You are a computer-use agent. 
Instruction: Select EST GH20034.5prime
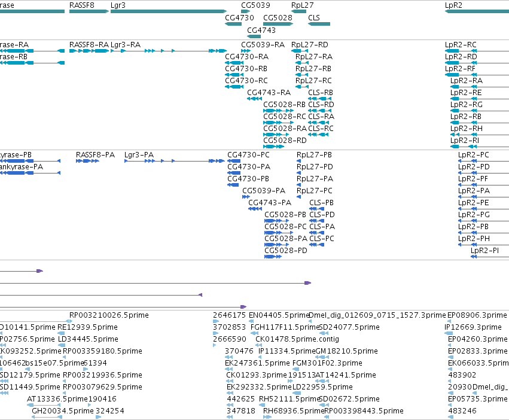(63, 411)
